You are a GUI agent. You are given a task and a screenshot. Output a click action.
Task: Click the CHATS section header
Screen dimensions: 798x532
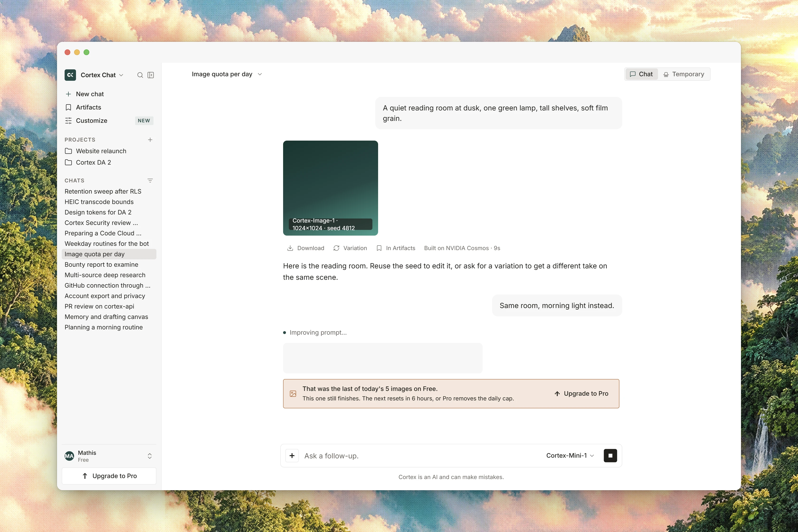click(75, 180)
